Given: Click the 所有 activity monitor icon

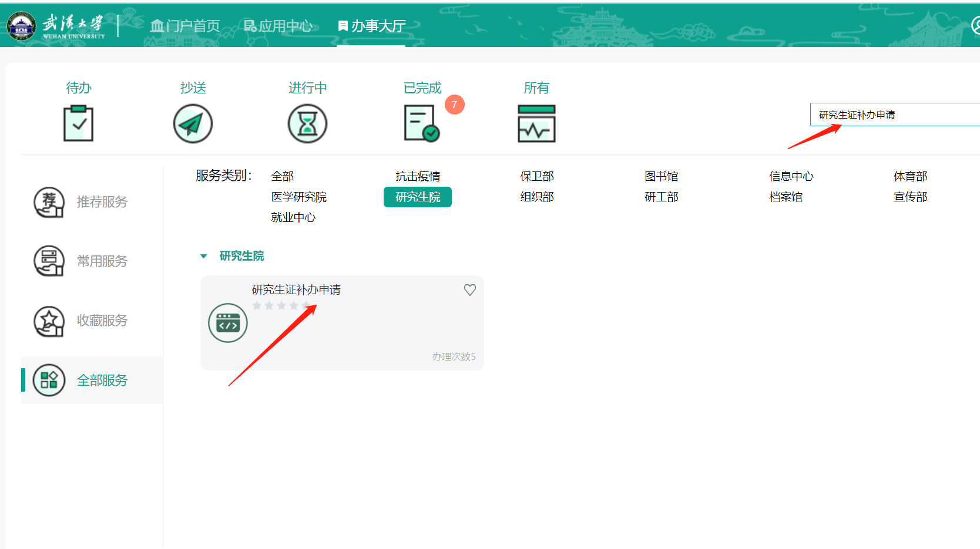Looking at the screenshot, I should pos(536,123).
